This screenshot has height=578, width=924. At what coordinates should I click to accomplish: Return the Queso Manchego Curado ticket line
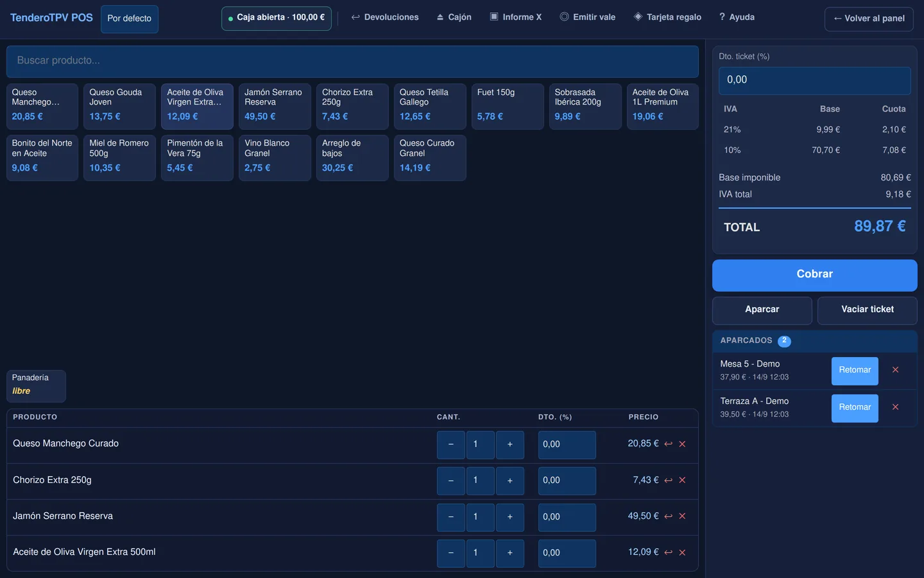(x=668, y=444)
